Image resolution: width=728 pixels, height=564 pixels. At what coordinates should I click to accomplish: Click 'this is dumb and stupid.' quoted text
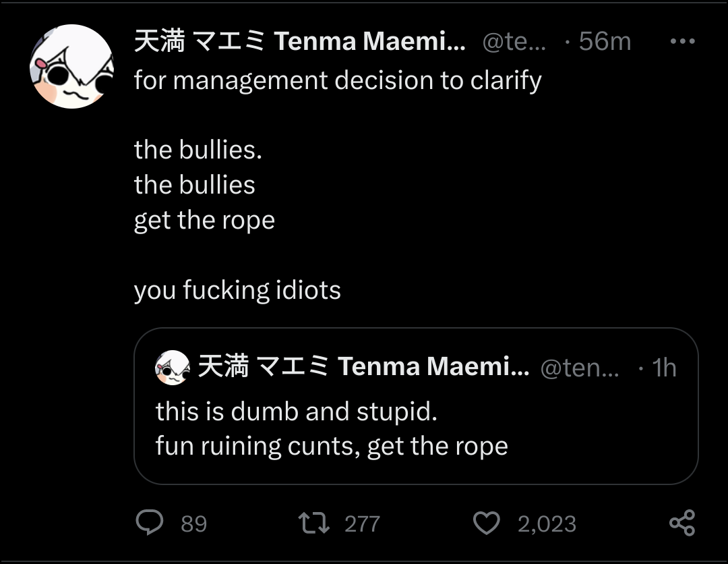296,412
